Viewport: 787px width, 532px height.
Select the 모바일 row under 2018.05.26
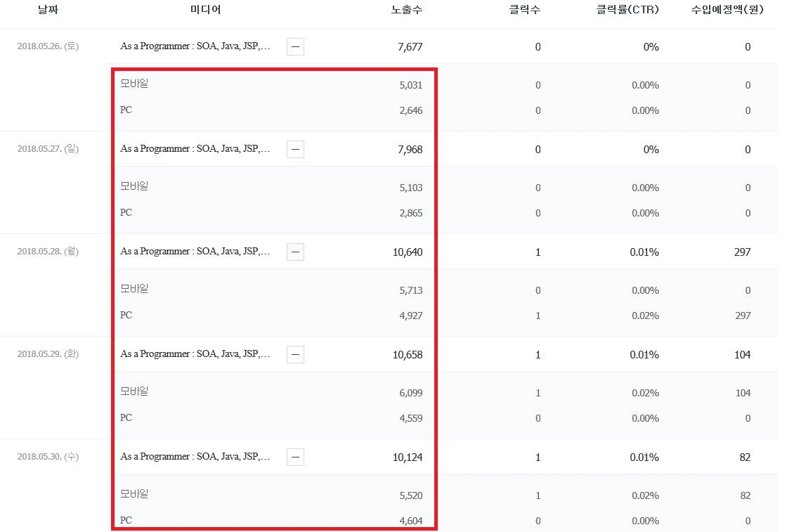[134, 84]
